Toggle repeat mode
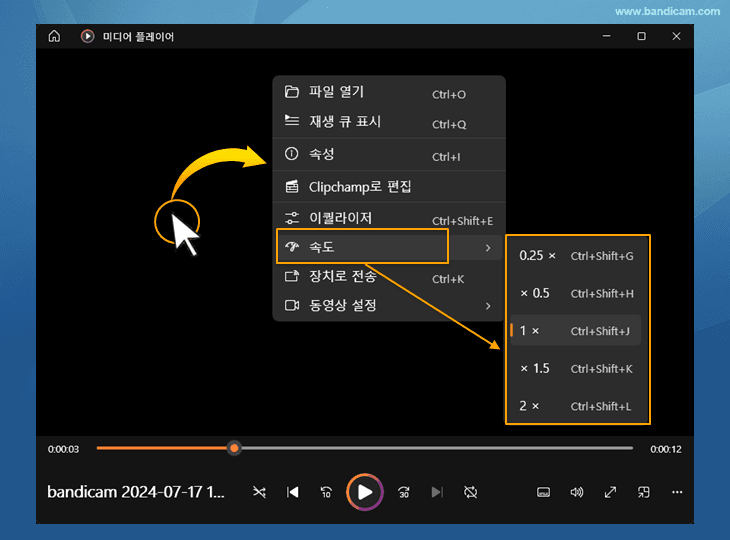 click(x=471, y=492)
